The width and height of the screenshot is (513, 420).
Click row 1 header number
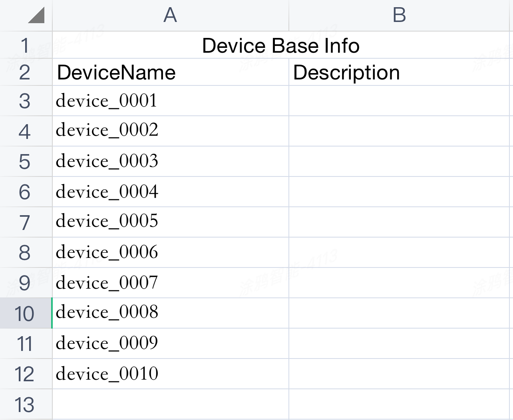click(x=25, y=46)
